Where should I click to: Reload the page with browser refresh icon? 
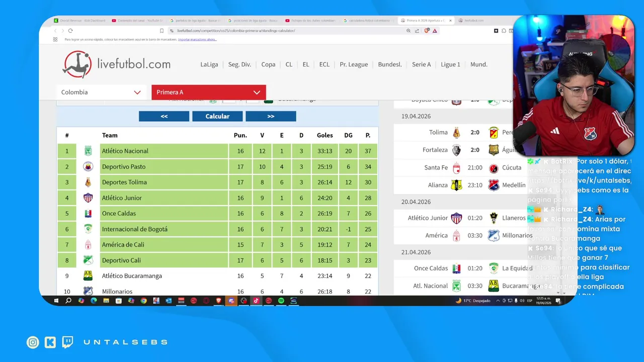[70, 31]
